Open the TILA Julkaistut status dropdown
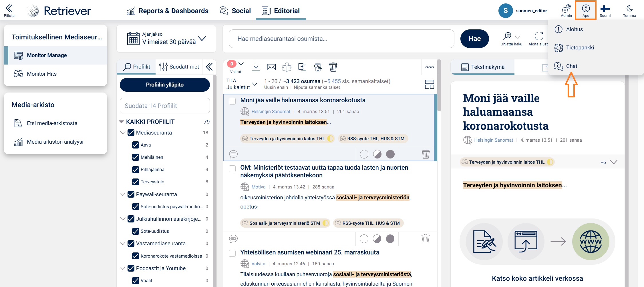This screenshot has width=644, height=287. [x=242, y=84]
